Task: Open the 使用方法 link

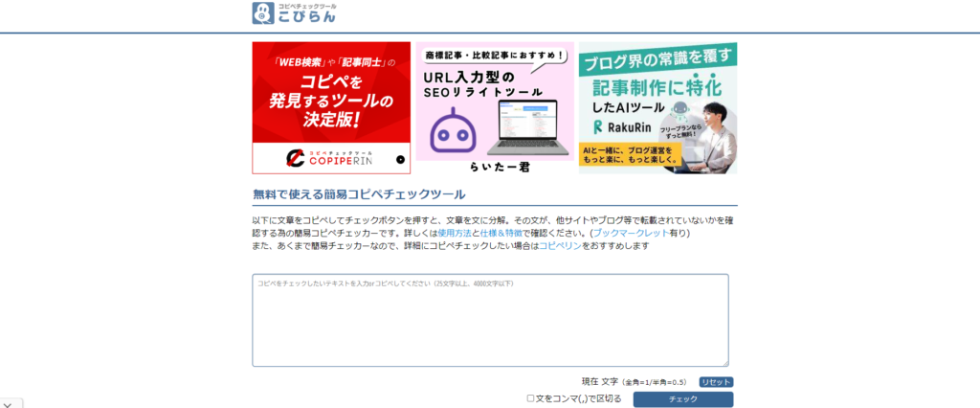Action: point(454,233)
